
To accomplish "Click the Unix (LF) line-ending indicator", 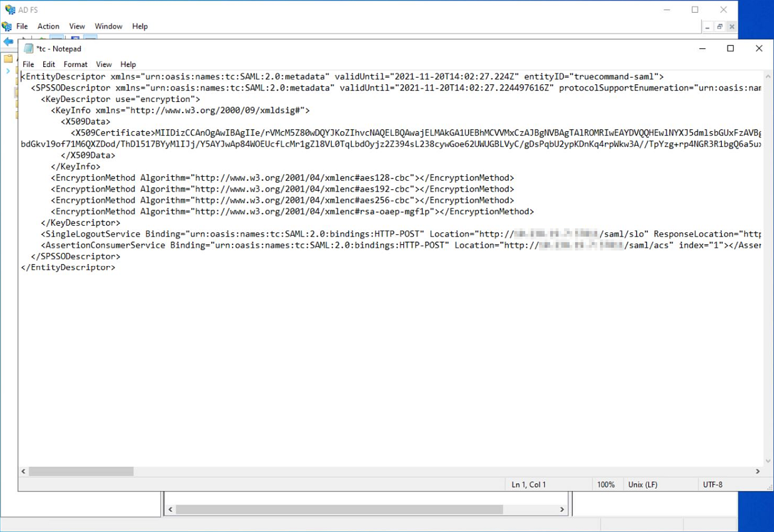I will [x=642, y=484].
